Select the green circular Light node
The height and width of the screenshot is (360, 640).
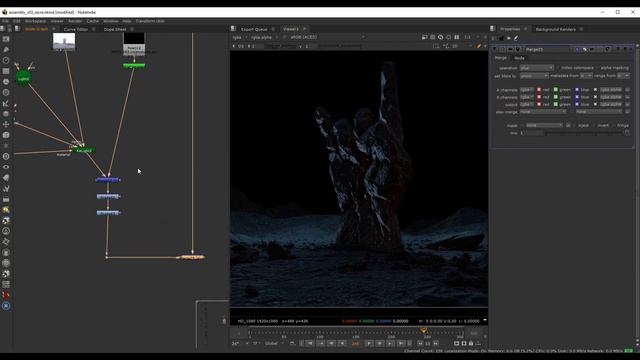[x=23, y=78]
